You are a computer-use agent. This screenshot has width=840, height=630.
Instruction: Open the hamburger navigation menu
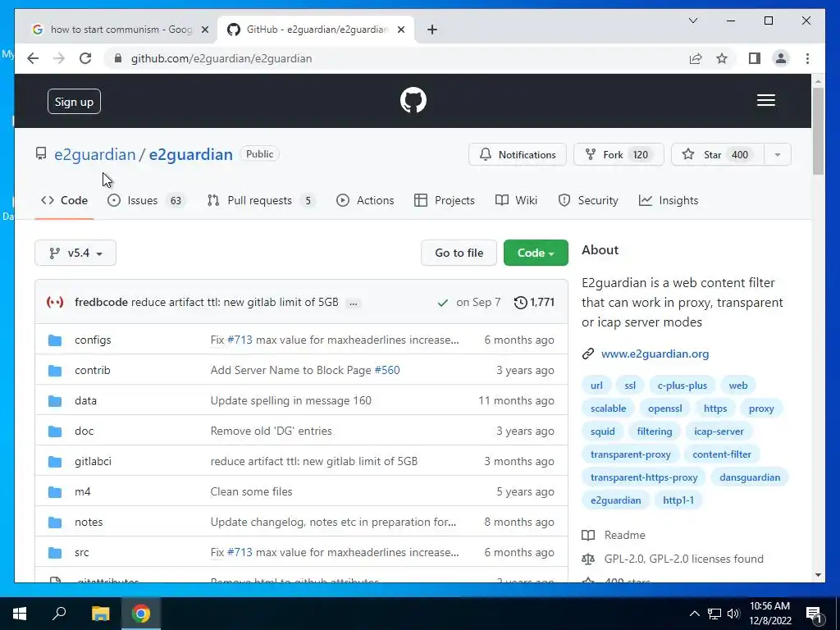[765, 100]
